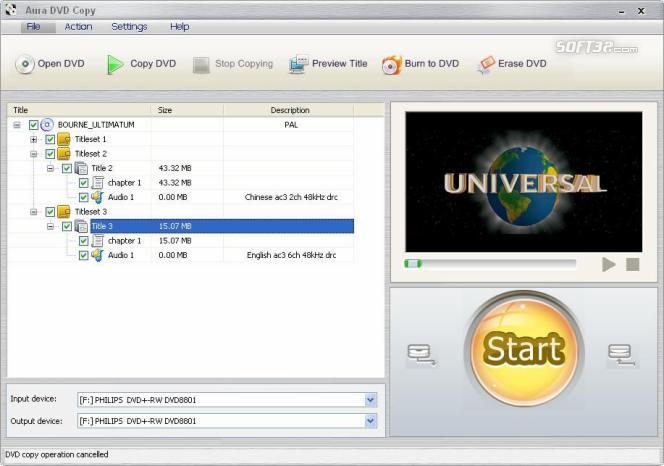Click the Chinese Audio 1 speaker icon
Screen dimensions: 664x466
[98, 197]
